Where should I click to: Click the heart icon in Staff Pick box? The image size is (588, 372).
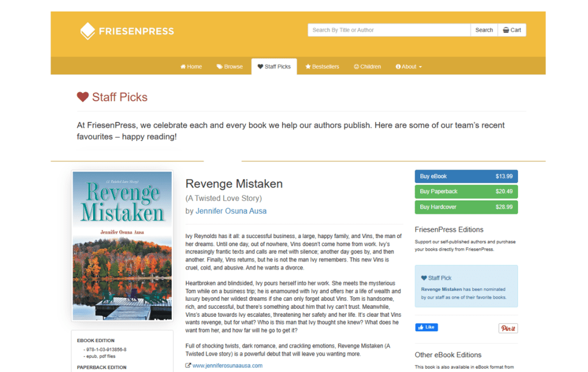point(424,278)
